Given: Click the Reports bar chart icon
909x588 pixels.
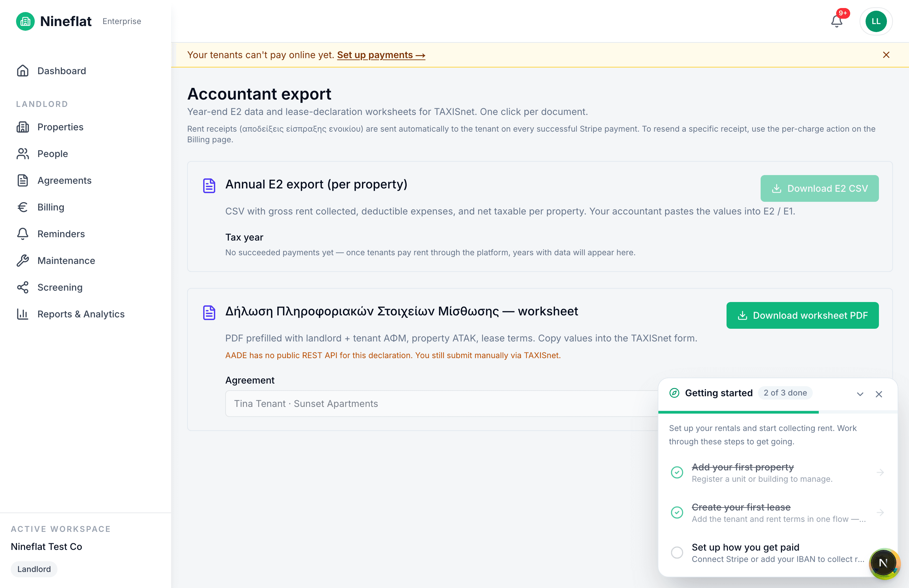Looking at the screenshot, I should [x=23, y=314].
